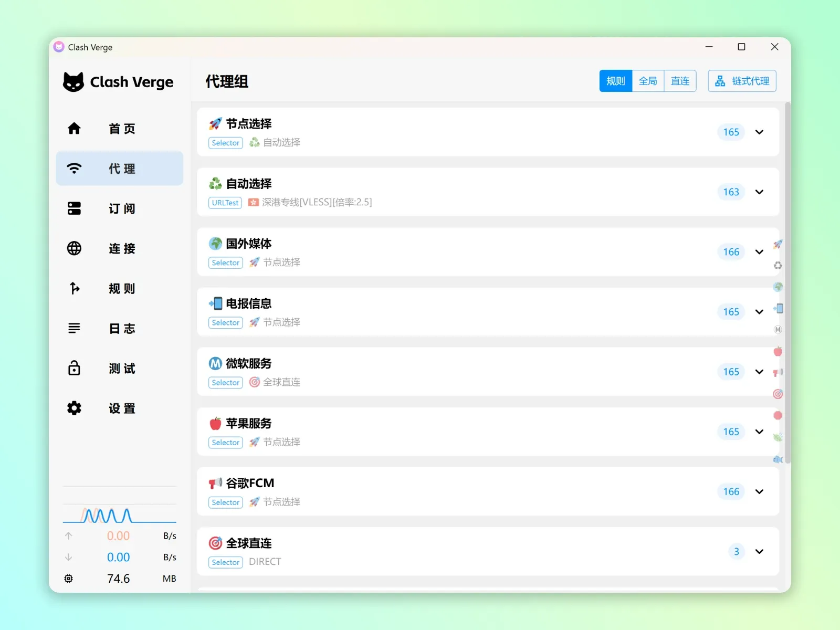Jump to group using circled M quick-nav icon

778,330
